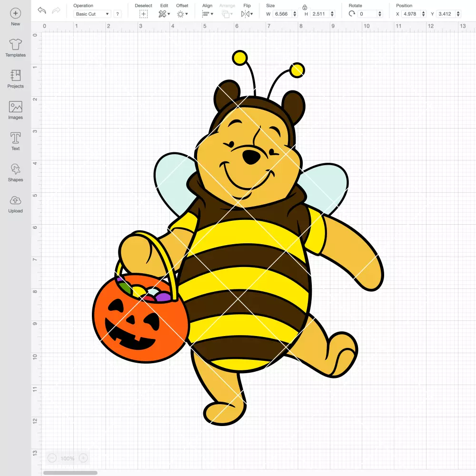The height and width of the screenshot is (476, 476).
Task: Open the Operation dropdown showing Basic Cut
Action: pyautogui.click(x=92, y=14)
